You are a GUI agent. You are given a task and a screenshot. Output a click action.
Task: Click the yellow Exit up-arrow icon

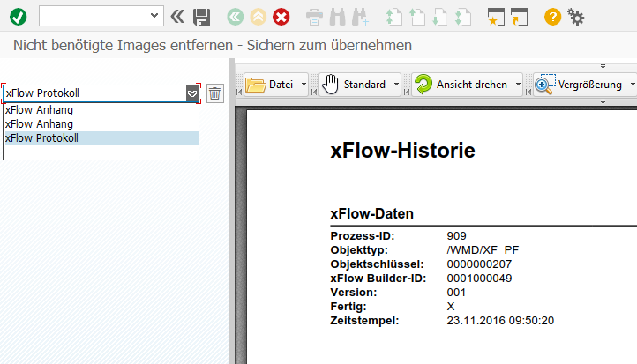pos(258,16)
